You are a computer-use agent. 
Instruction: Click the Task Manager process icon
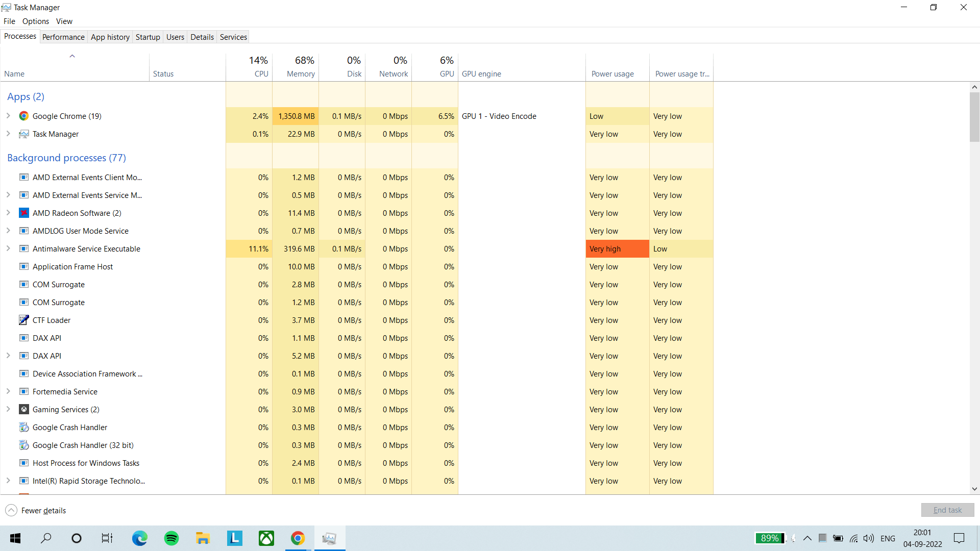point(23,134)
